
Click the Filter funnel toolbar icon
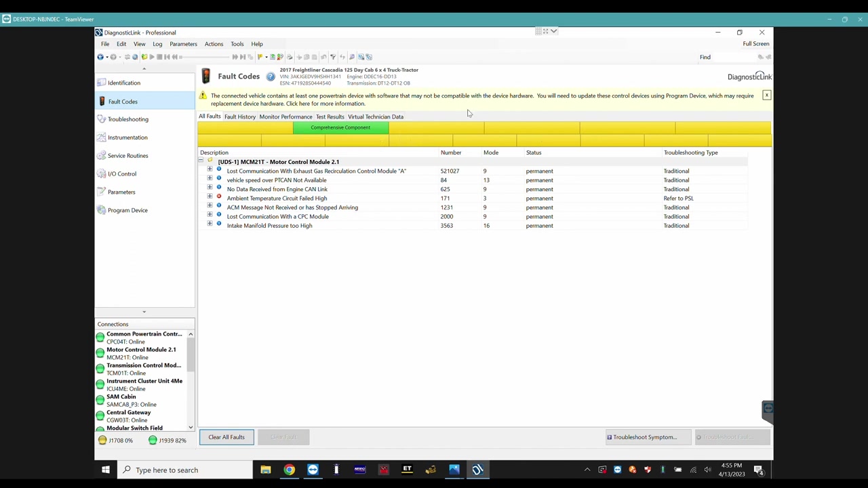coord(333,57)
